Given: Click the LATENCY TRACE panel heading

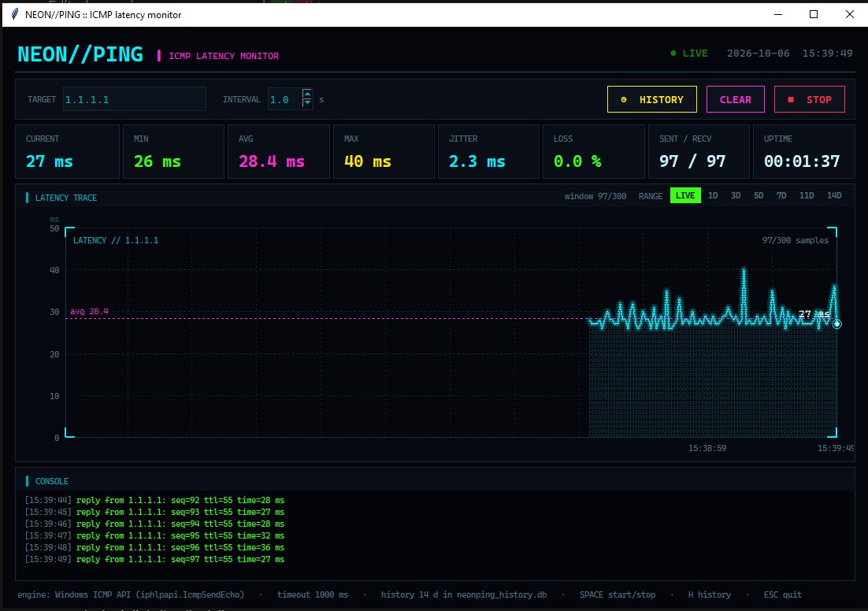Looking at the screenshot, I should 66,198.
